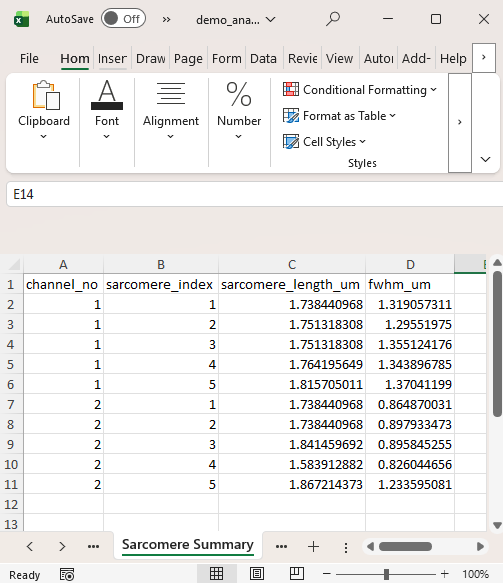Click the sarcomere_length_um header cell
This screenshot has width=503, height=583.
(x=292, y=284)
